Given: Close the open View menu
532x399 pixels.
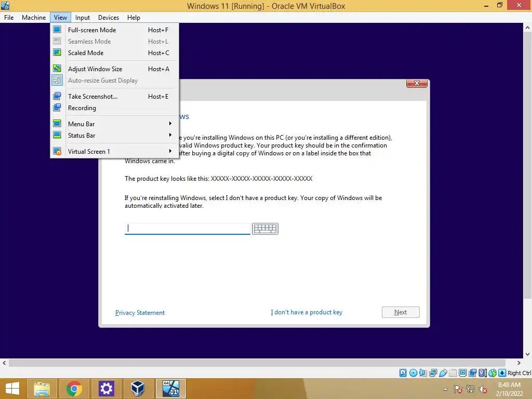Looking at the screenshot, I should click(60, 17).
